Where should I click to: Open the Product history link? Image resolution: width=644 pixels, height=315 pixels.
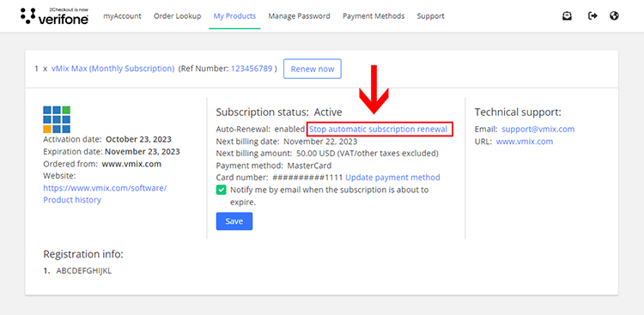tap(72, 200)
